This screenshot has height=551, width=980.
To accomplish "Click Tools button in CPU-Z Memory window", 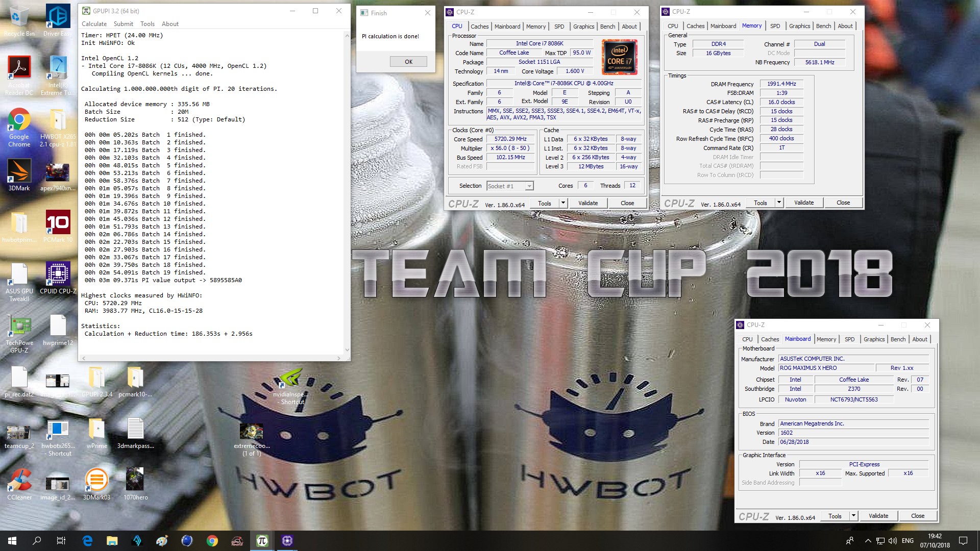I will point(760,203).
